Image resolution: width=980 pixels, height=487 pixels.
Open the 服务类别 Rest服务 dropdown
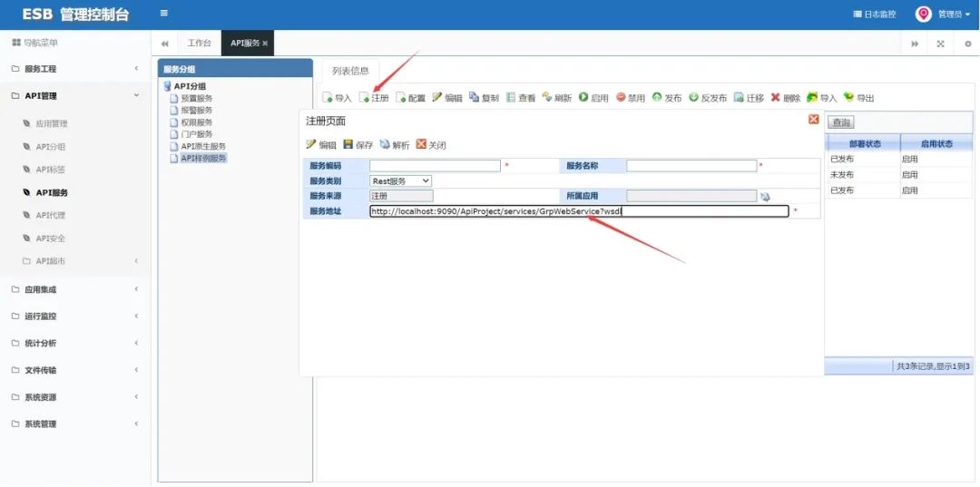pos(401,181)
